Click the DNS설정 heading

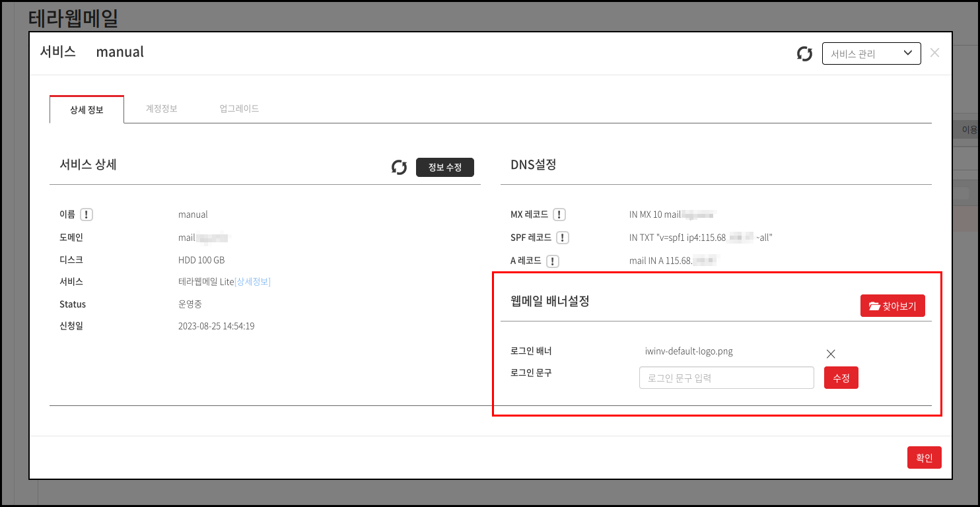pyautogui.click(x=534, y=164)
